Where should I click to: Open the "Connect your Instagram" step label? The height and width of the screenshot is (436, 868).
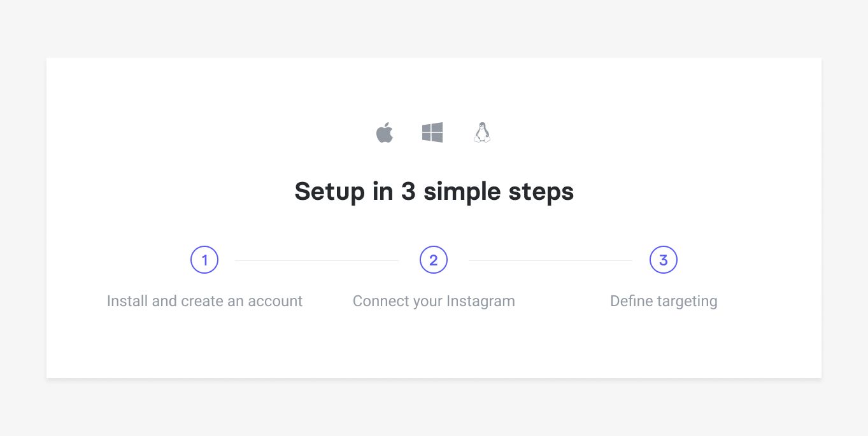pos(434,301)
